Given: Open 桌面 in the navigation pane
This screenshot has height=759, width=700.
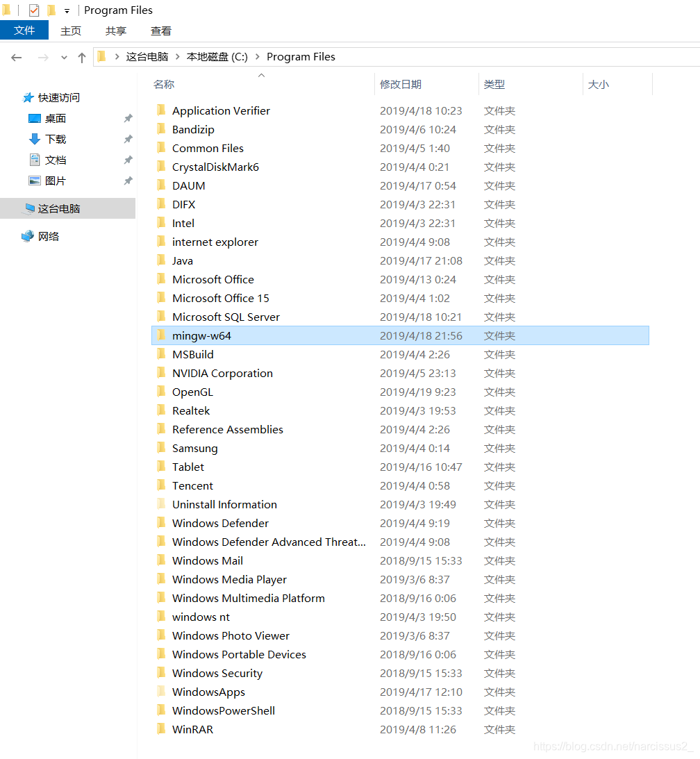Looking at the screenshot, I should 55,119.
